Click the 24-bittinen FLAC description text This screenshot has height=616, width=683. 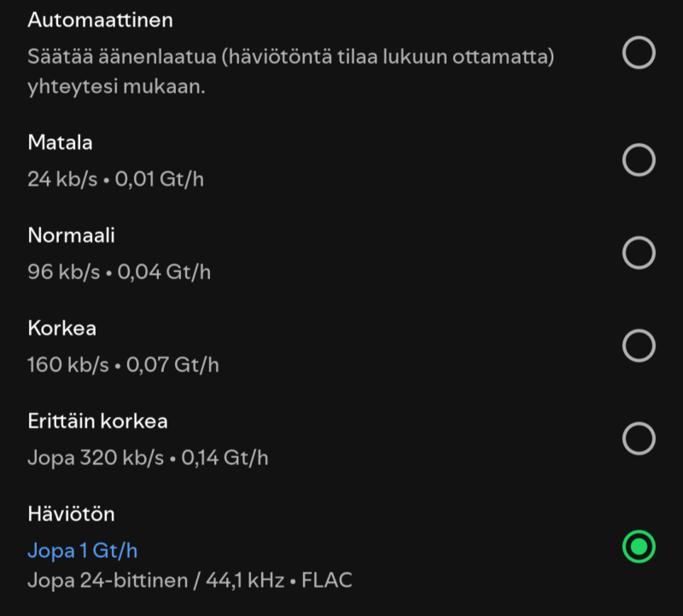point(190,581)
